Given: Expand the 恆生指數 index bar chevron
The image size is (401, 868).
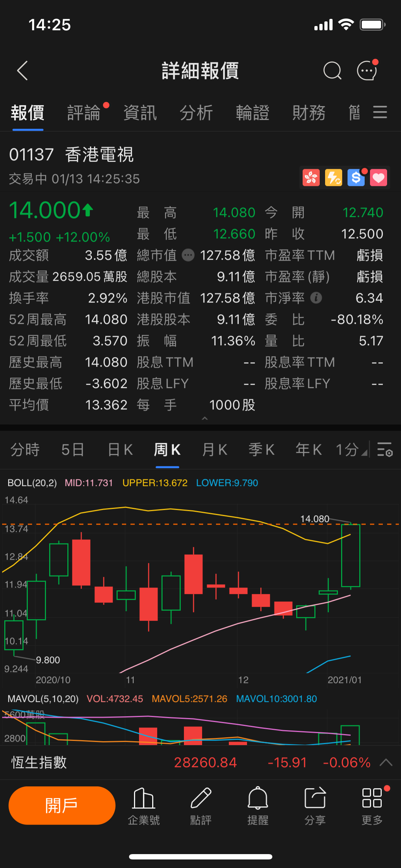Looking at the screenshot, I should pos(386,763).
